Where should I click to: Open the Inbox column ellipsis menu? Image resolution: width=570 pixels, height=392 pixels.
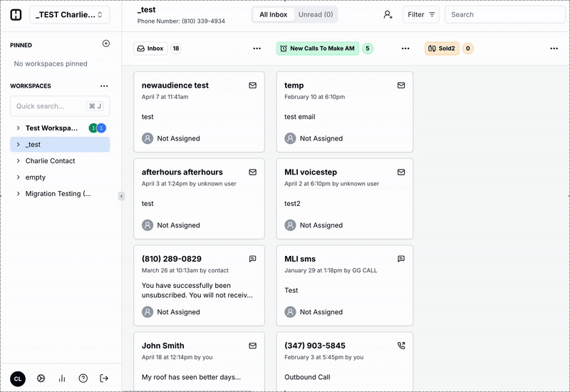click(x=257, y=48)
